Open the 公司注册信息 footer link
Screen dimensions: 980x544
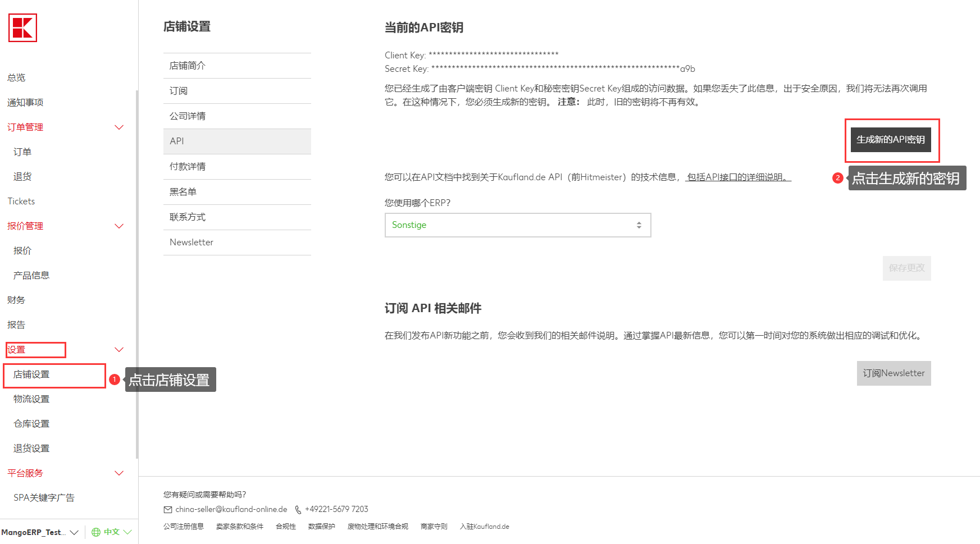coord(184,527)
